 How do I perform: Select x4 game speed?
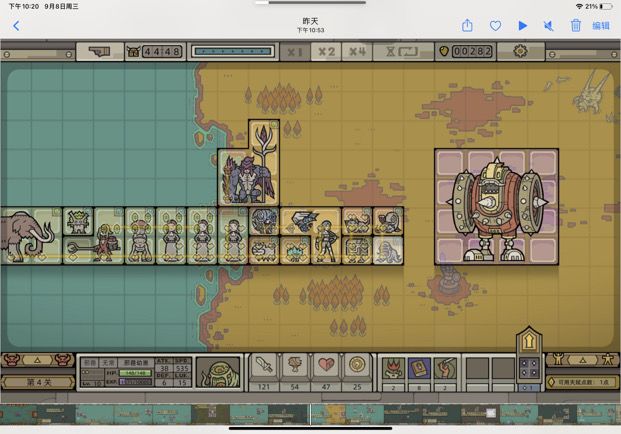point(357,52)
